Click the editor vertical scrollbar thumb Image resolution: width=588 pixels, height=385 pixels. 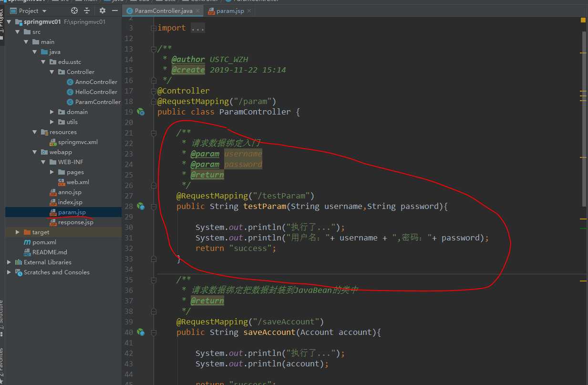585,118
